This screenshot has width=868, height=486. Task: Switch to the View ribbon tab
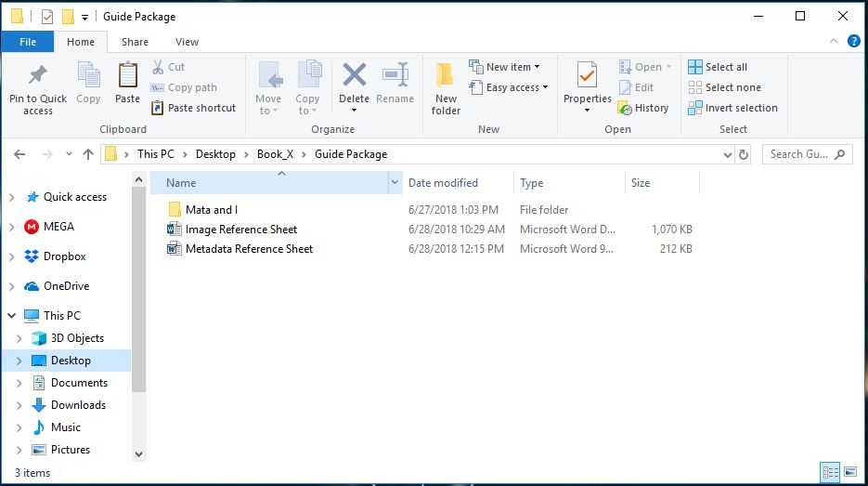tap(188, 42)
